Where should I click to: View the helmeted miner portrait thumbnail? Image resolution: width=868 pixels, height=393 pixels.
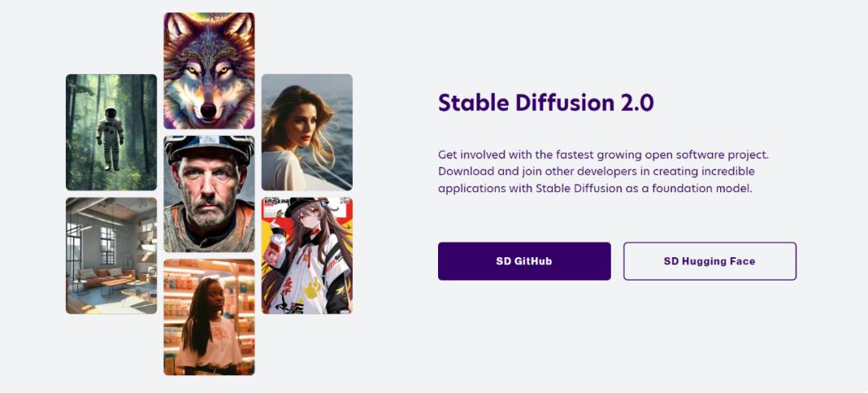click(209, 194)
